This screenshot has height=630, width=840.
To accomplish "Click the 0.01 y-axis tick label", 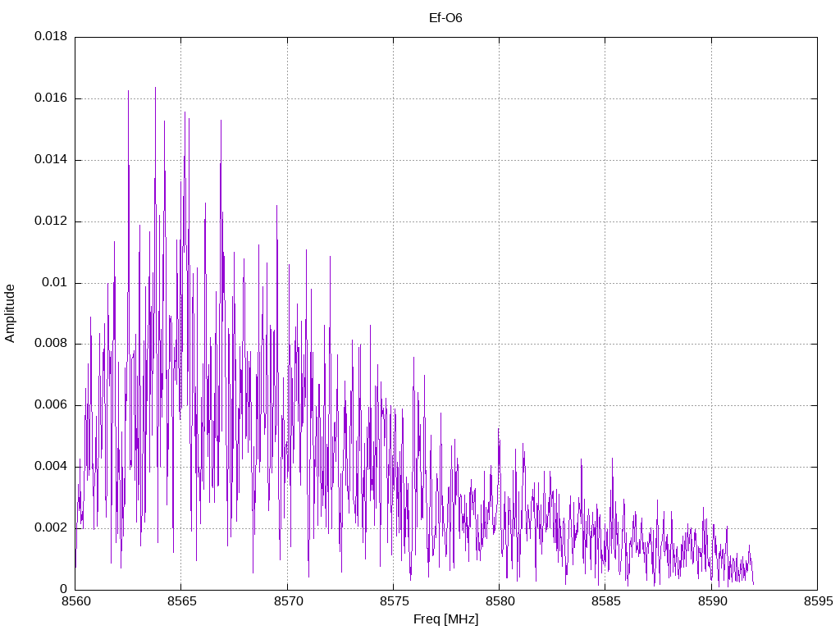I will point(55,282).
